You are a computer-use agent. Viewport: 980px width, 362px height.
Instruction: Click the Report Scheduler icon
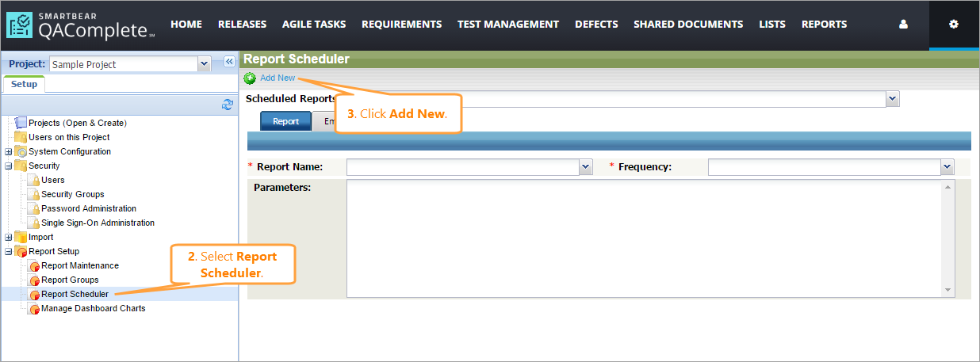point(33,295)
